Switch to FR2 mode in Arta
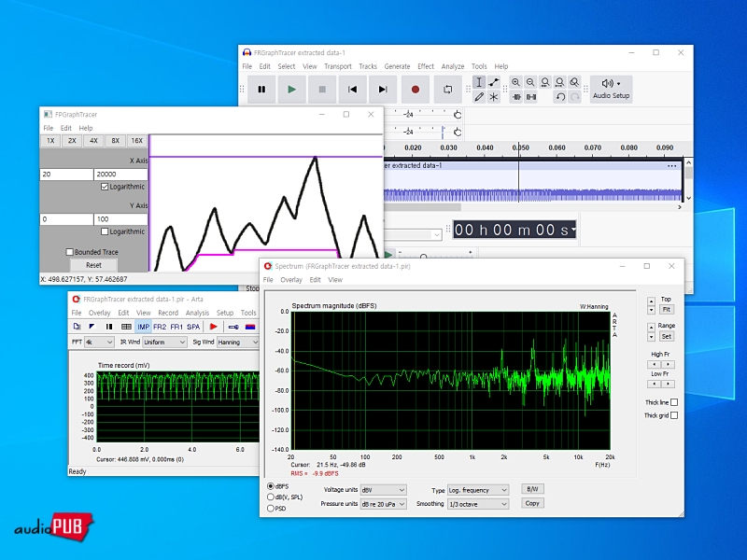Viewport: 747px width, 560px height. (160, 327)
